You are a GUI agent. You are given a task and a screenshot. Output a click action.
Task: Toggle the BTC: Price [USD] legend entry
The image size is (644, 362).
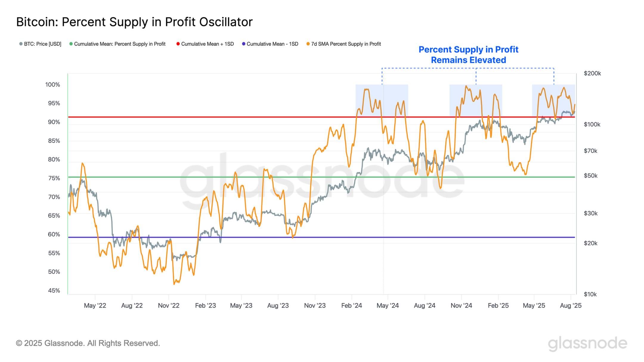(40, 44)
